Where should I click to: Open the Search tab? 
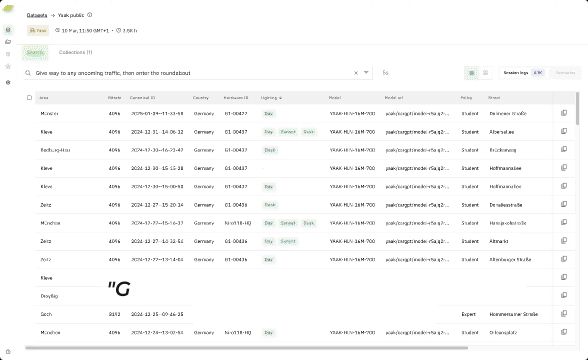(x=35, y=52)
